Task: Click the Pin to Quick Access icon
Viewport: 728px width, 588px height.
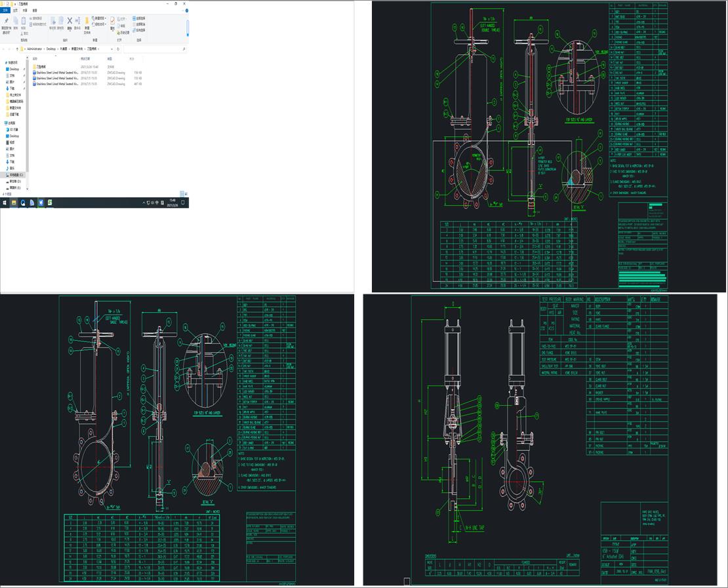Action: click(x=6, y=21)
